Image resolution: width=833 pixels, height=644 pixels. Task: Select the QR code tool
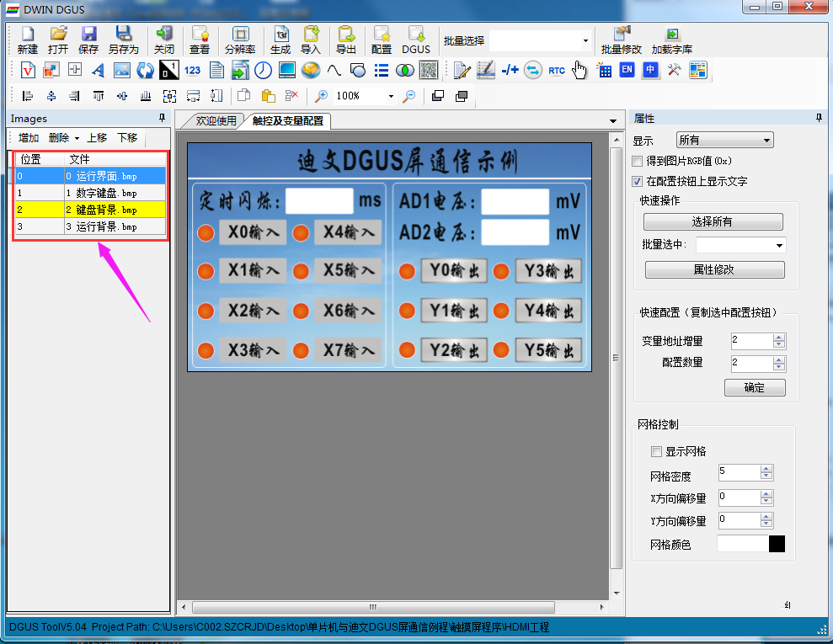coord(429,70)
